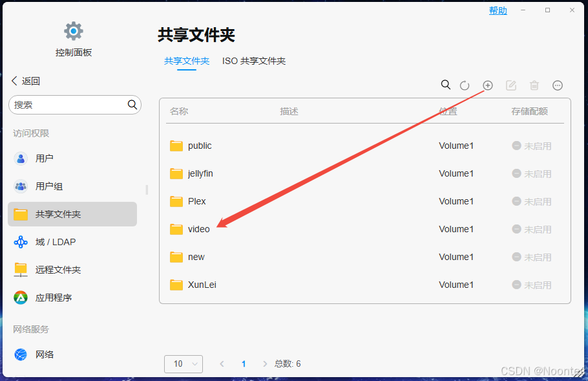Add a new shared folder
Viewport: 588px width, 381px height.
point(487,85)
